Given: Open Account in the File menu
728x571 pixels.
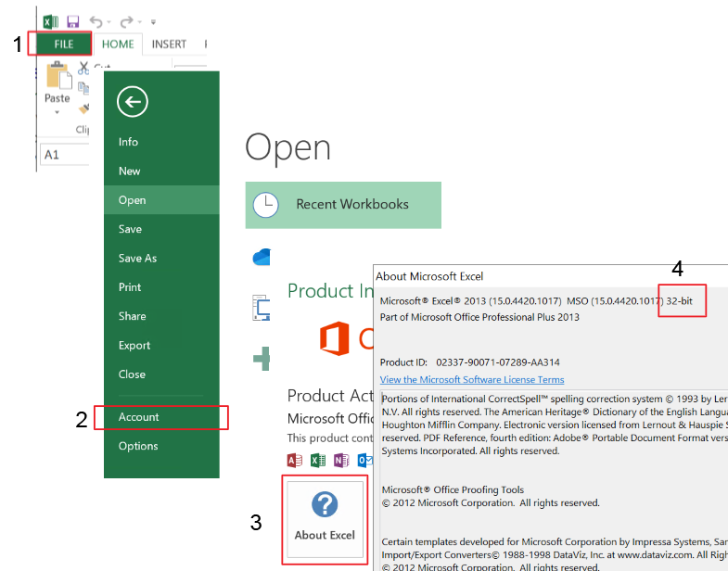Looking at the screenshot, I should pyautogui.click(x=161, y=417).
